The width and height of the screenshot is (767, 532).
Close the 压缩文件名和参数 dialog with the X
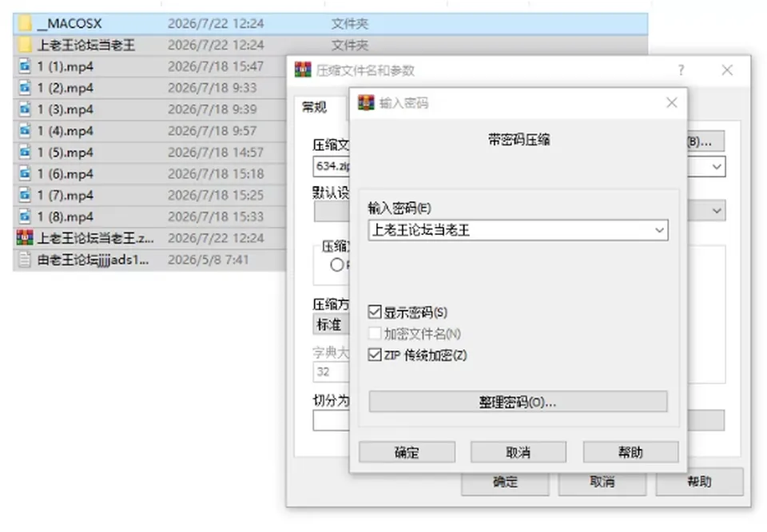click(727, 70)
